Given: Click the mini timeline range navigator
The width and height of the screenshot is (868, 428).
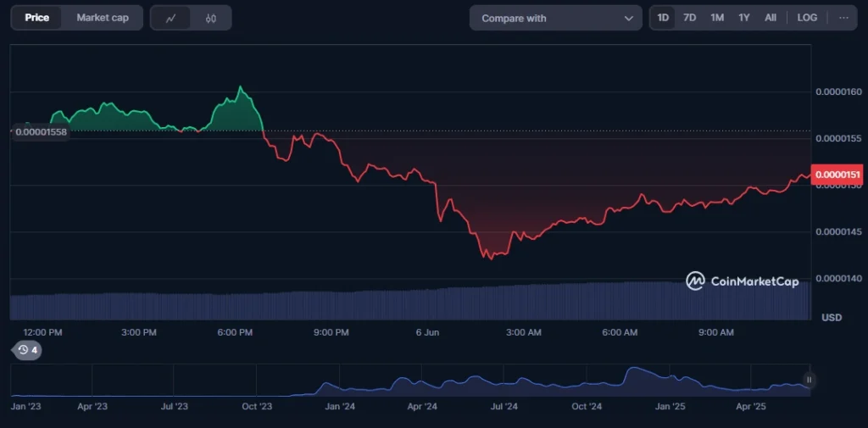Looking at the screenshot, I should point(407,381).
